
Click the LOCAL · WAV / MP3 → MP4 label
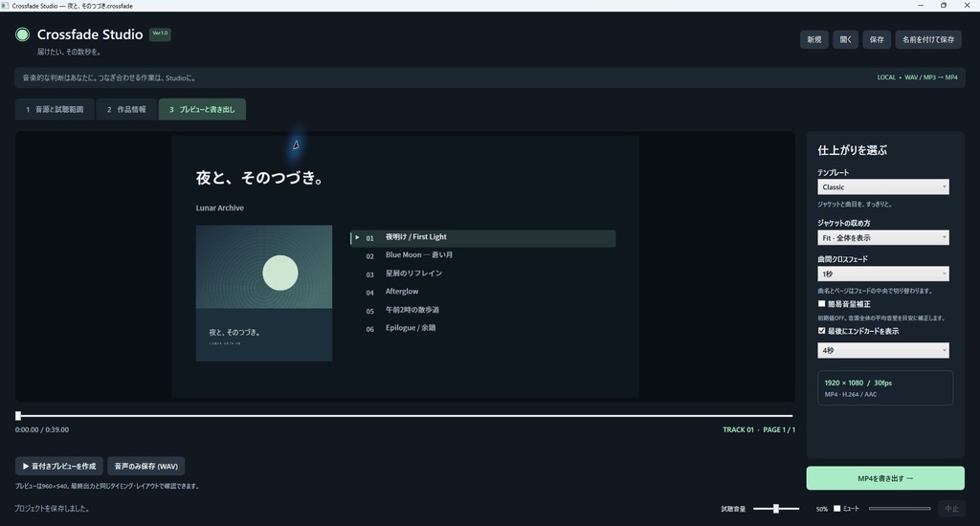point(917,77)
